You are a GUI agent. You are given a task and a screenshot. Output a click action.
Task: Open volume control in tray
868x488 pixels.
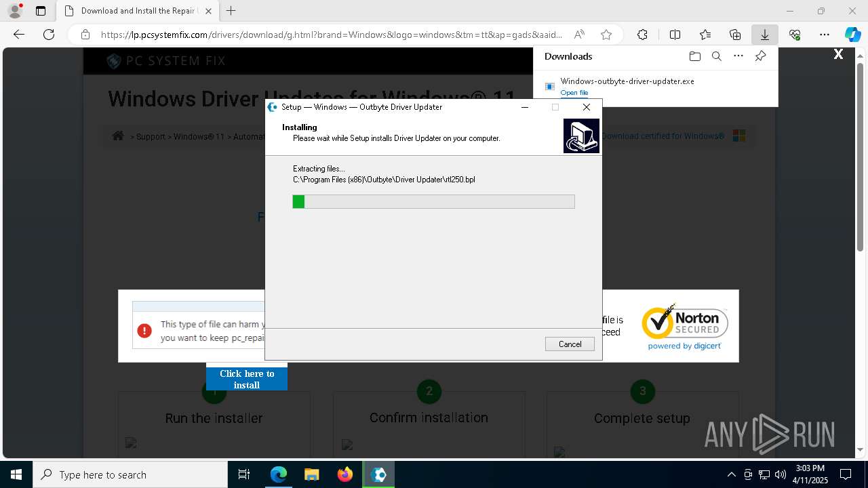[780, 474]
